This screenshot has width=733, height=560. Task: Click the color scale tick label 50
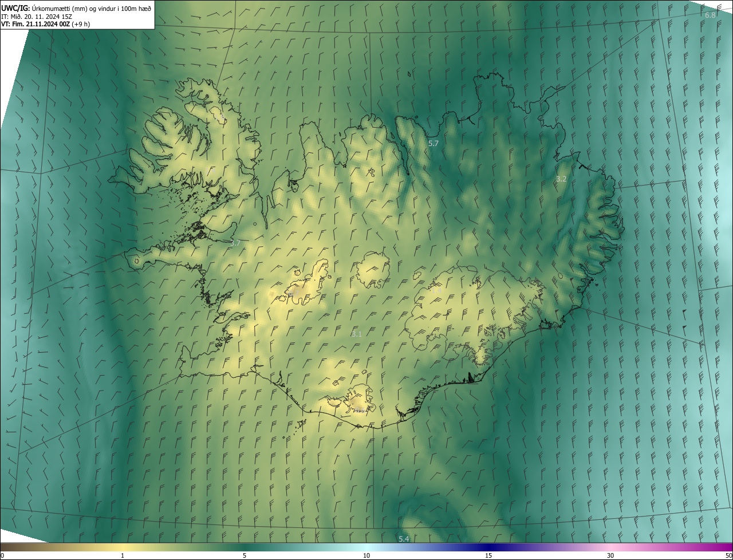(x=728, y=555)
